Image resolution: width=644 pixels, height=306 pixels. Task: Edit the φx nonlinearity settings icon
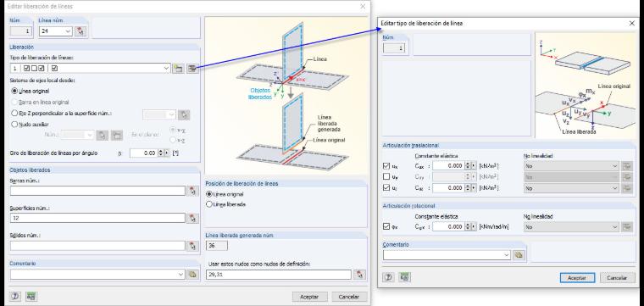[x=627, y=226]
